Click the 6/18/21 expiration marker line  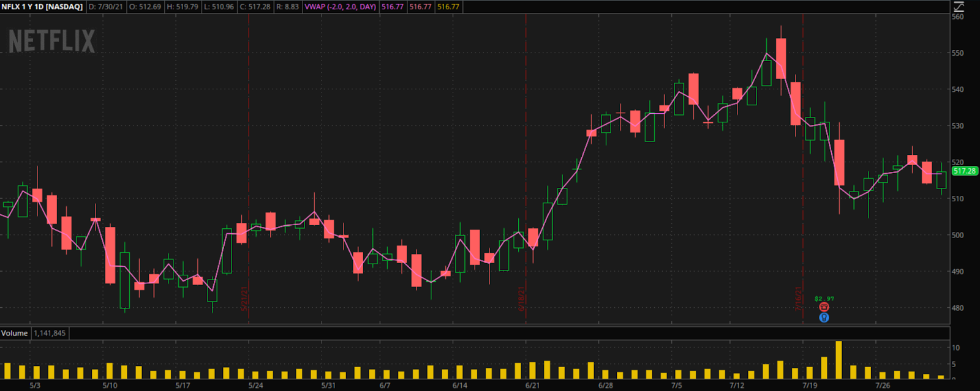(526, 169)
